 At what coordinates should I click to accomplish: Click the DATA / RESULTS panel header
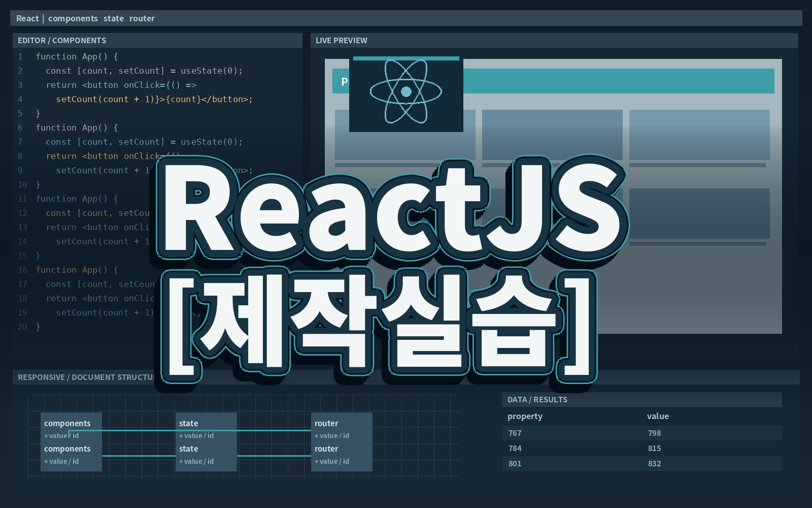coord(642,399)
